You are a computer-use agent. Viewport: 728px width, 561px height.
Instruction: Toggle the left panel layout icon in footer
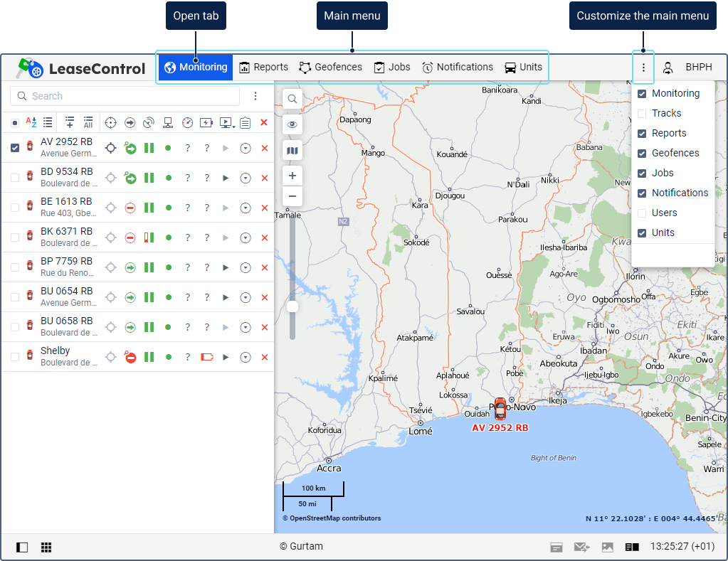(22, 547)
